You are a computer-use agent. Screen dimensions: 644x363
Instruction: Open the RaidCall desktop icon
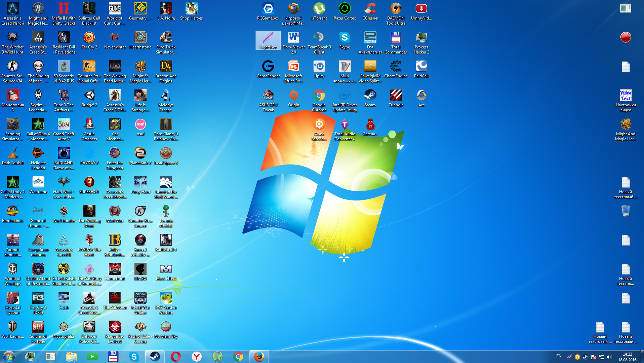[421, 69]
